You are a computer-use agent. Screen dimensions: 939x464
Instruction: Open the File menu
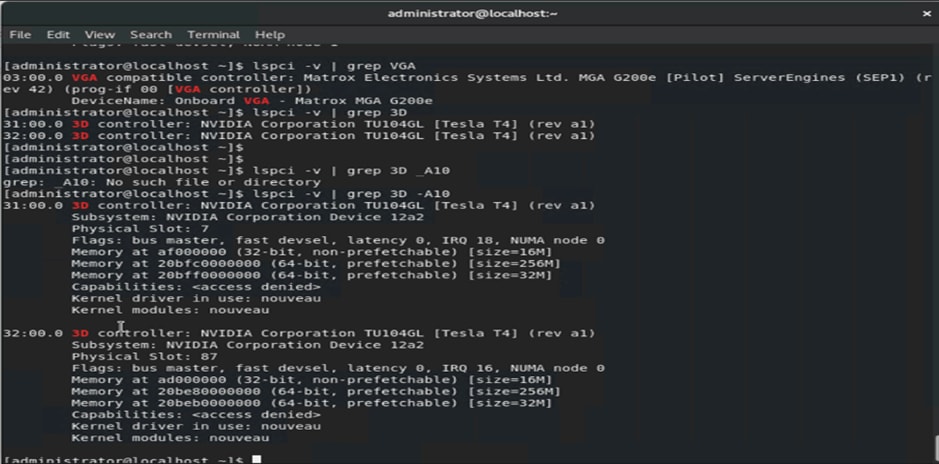[20, 35]
